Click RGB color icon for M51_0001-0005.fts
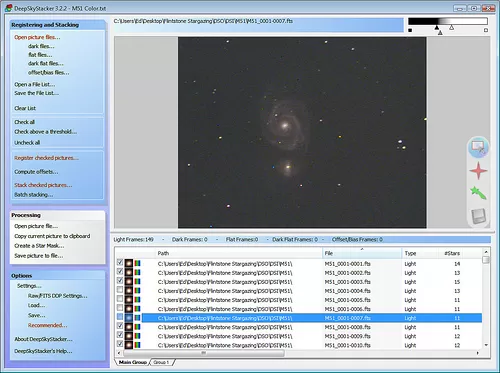 [x=137, y=300]
